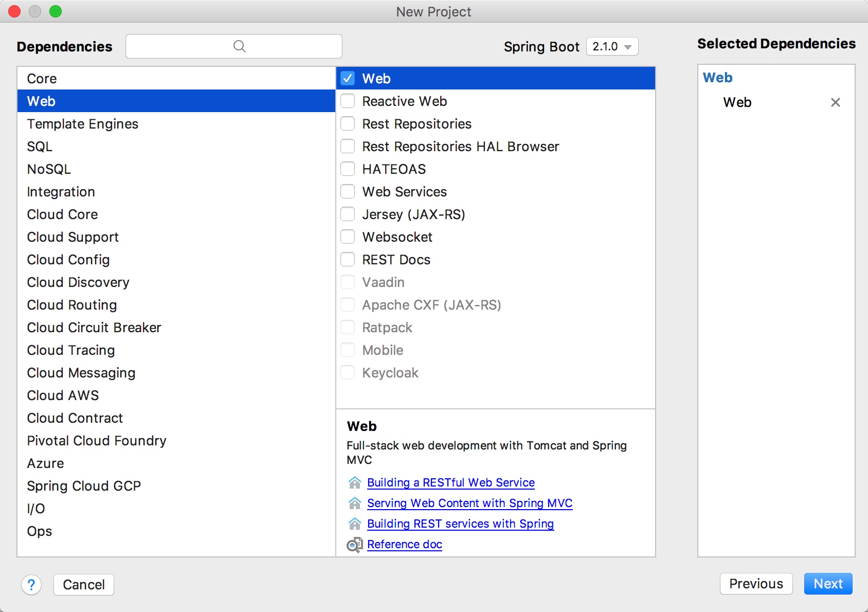Click the help question mark icon
The image size is (868, 612).
pyautogui.click(x=31, y=585)
